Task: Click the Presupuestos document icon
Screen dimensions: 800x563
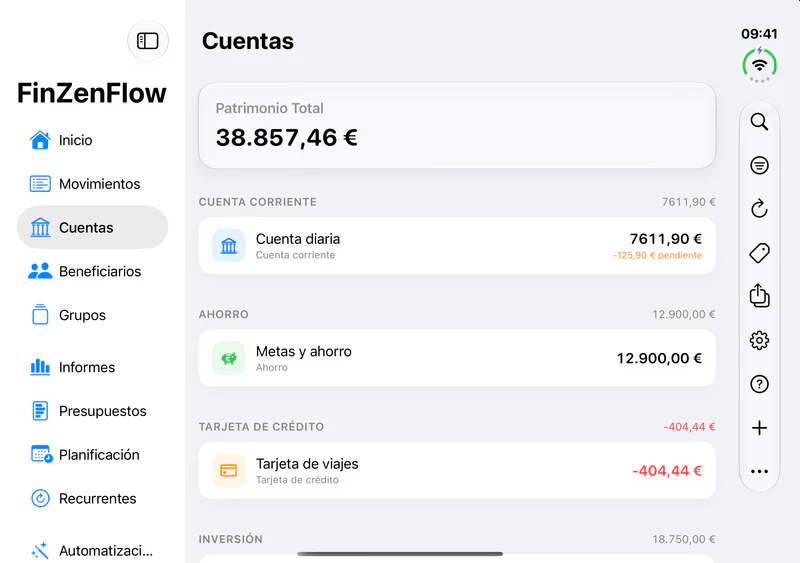Action: tap(40, 411)
